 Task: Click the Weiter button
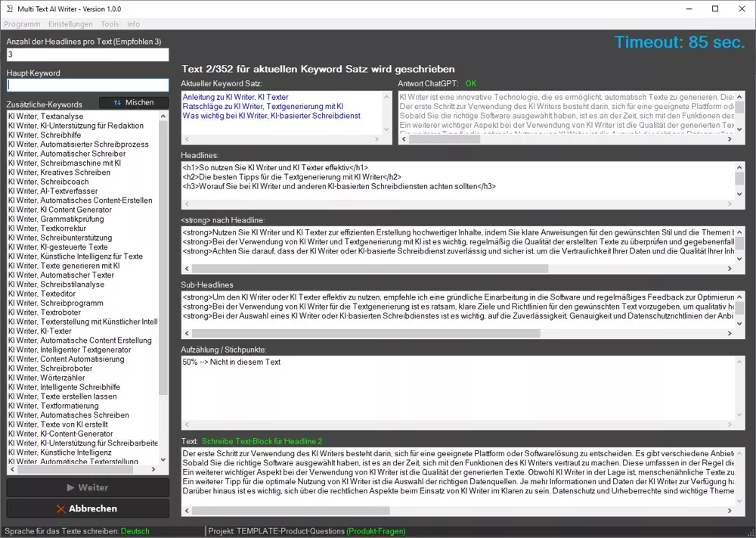coord(88,487)
